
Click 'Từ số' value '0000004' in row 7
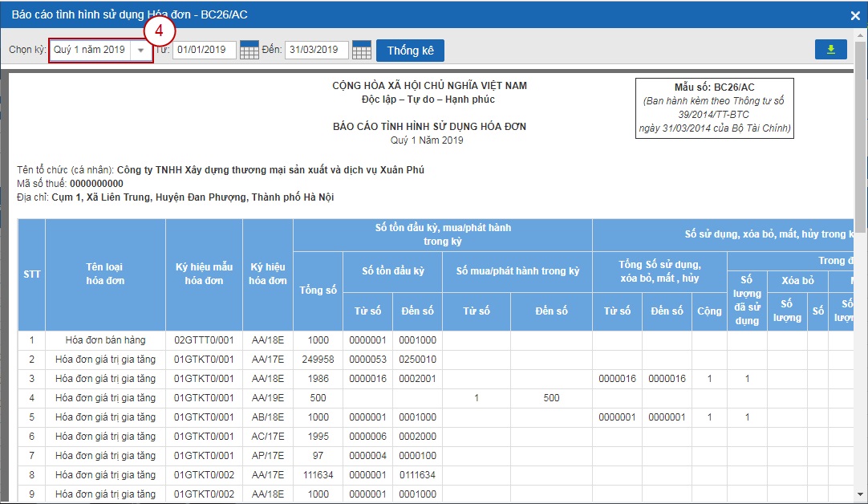click(x=367, y=456)
